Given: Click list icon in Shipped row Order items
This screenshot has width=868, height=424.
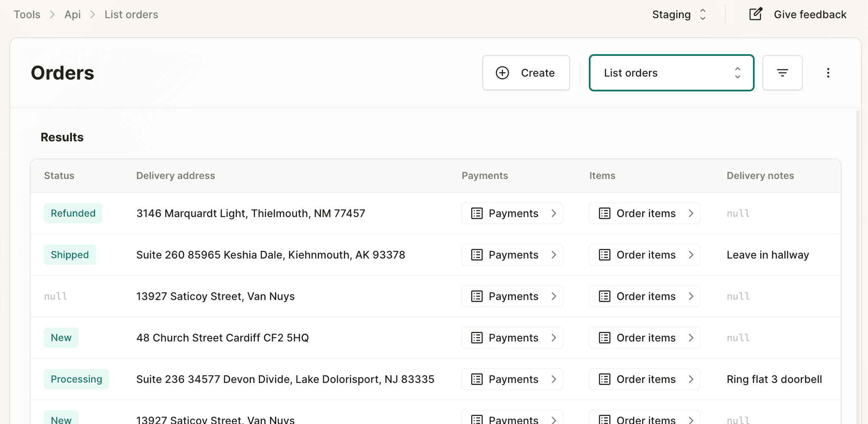Looking at the screenshot, I should tap(604, 255).
